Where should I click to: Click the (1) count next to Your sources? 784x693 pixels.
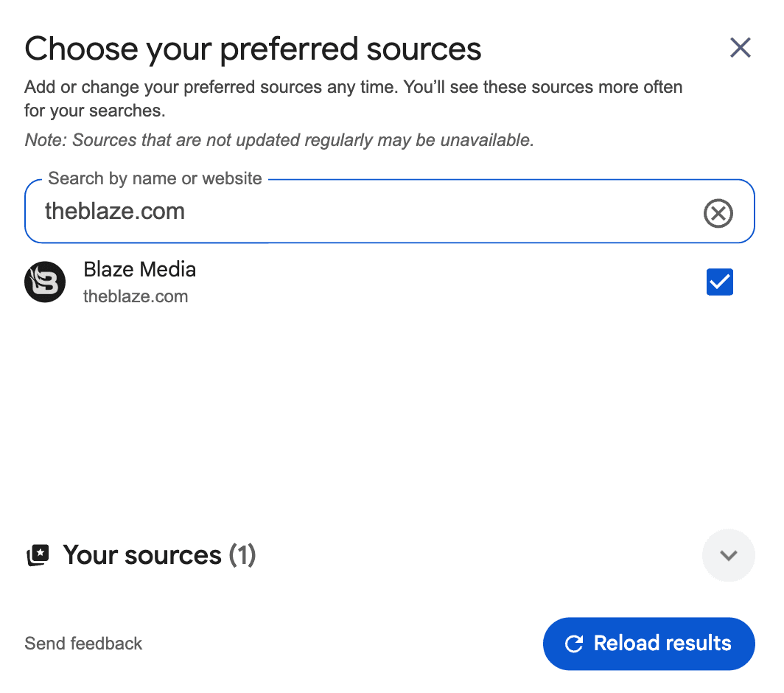pyautogui.click(x=242, y=555)
